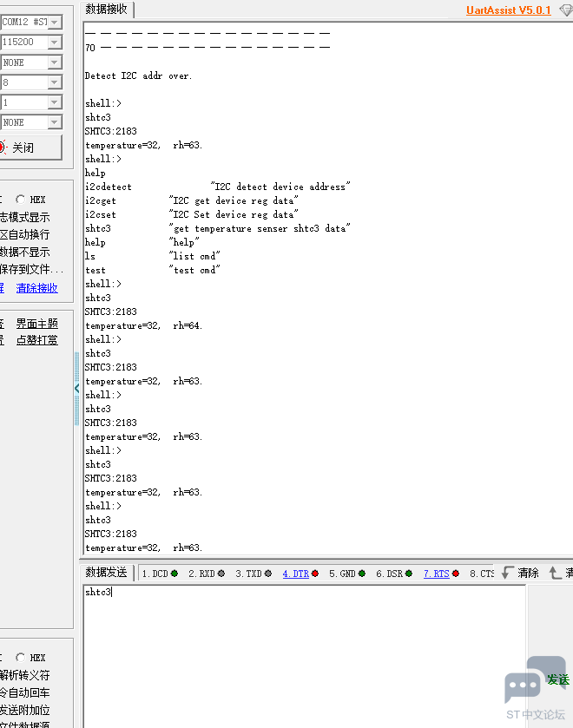
Task: Click the 'test' 'test cmd' row
Action: [153, 270]
